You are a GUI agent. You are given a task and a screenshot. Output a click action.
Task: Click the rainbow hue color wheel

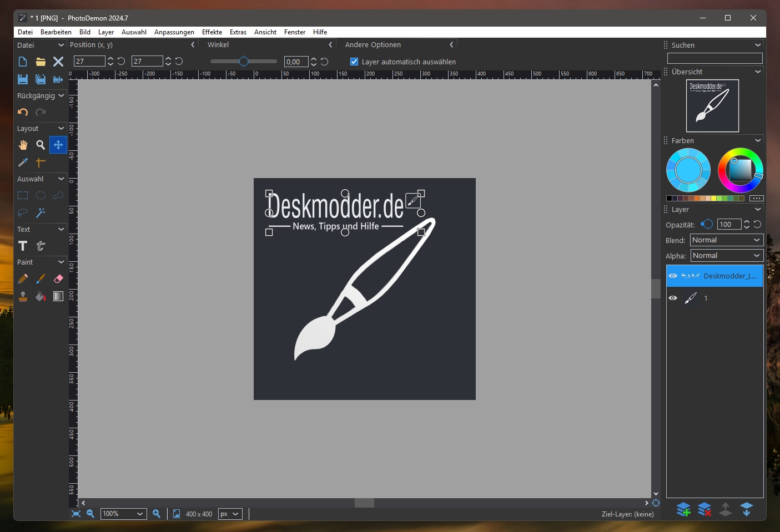[741, 170]
